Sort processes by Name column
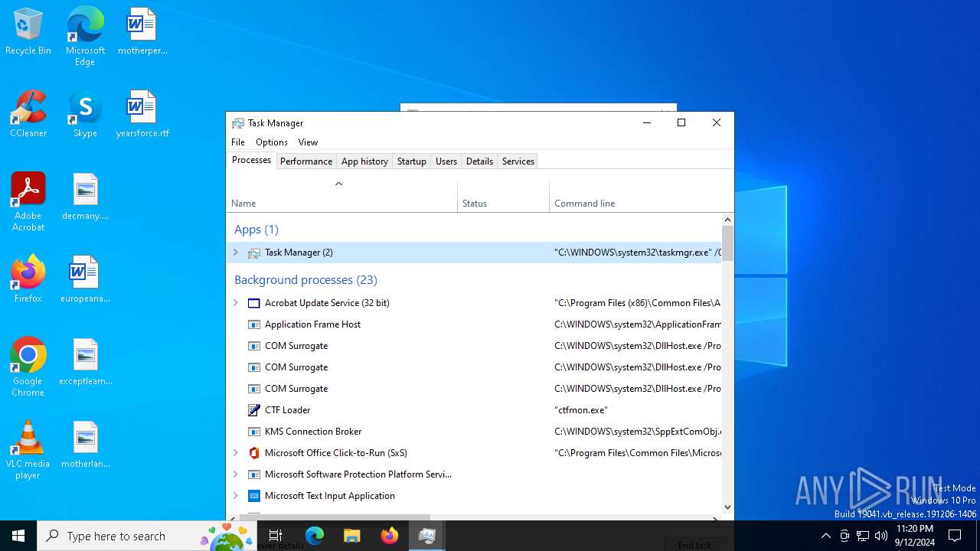This screenshot has height=551, width=980. 341,196
